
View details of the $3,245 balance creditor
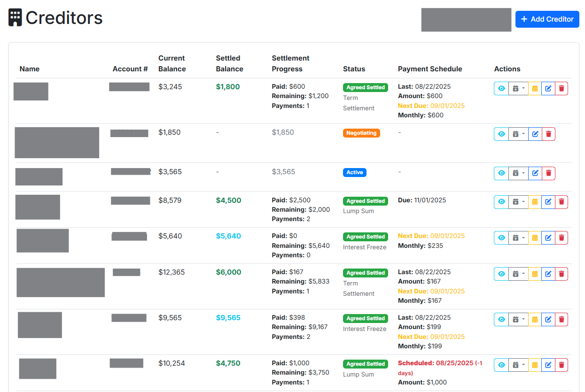point(501,89)
